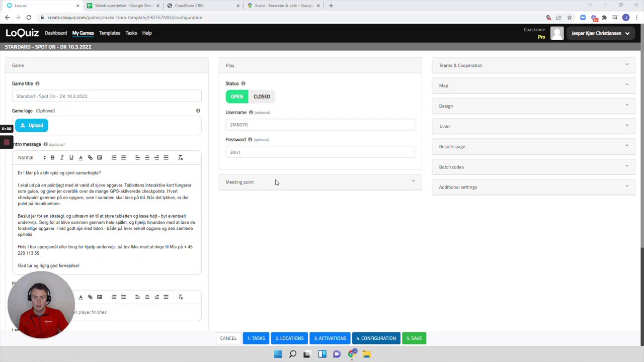Viewport: 644px width, 362px height.
Task: Expand the Design settings panel
Action: click(x=533, y=106)
